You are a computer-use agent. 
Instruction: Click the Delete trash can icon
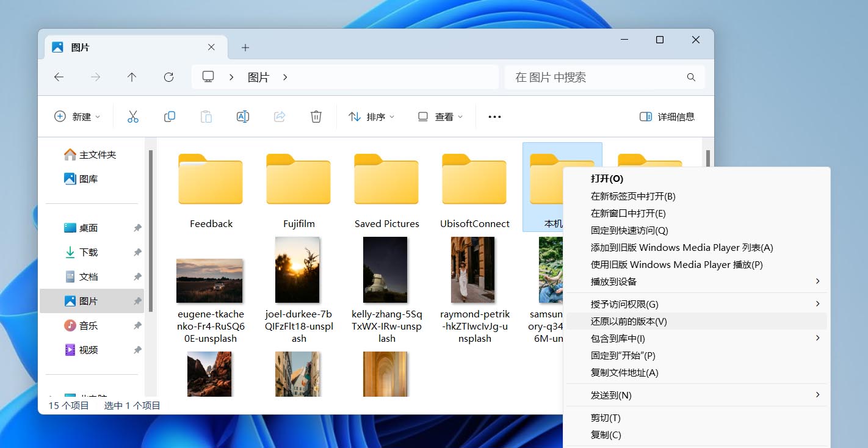point(316,117)
